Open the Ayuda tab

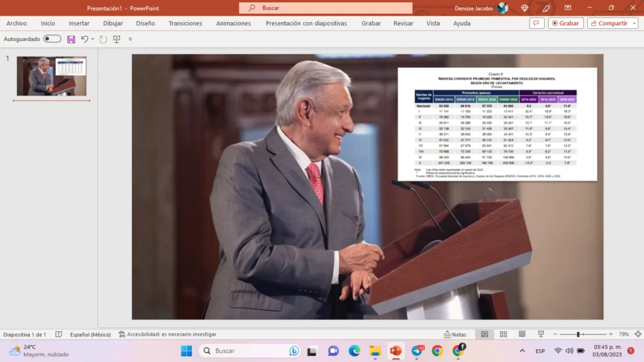[462, 23]
